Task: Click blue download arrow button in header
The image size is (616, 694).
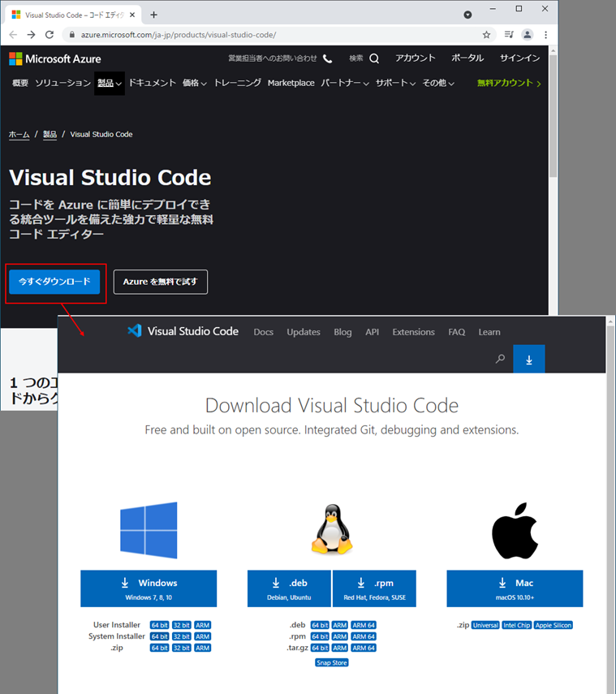Action: pos(529,359)
